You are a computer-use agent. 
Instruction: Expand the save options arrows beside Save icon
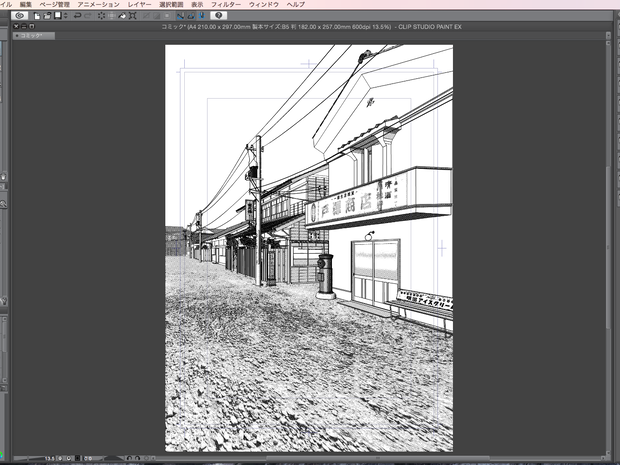tap(66, 16)
